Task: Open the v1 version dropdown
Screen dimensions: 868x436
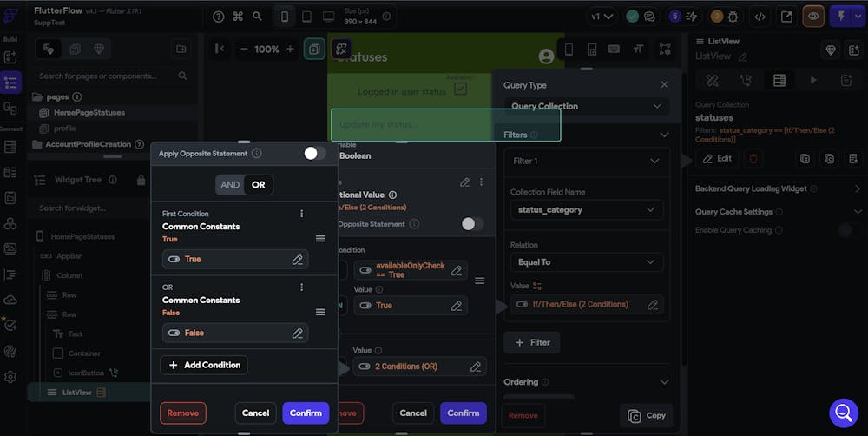Action: (x=602, y=17)
